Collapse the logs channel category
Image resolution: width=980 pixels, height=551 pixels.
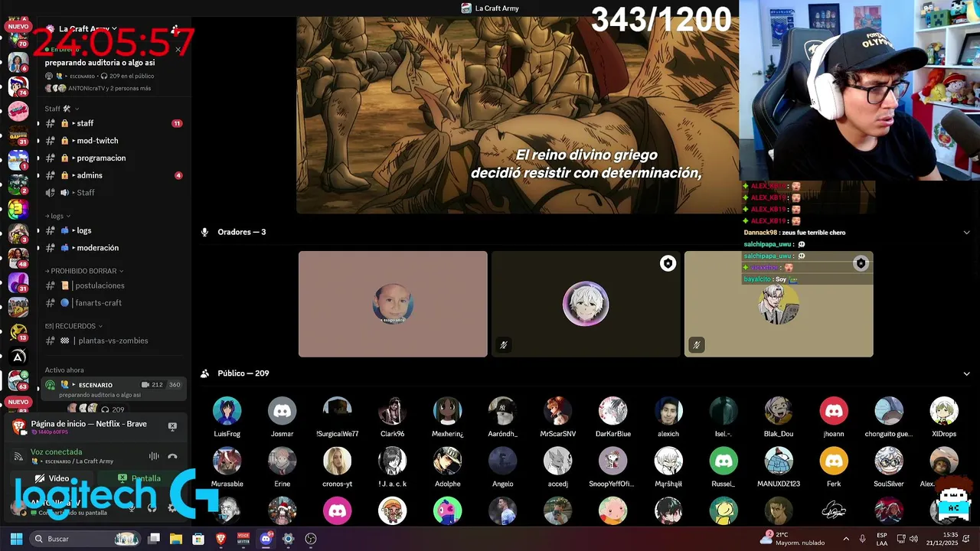(x=57, y=216)
